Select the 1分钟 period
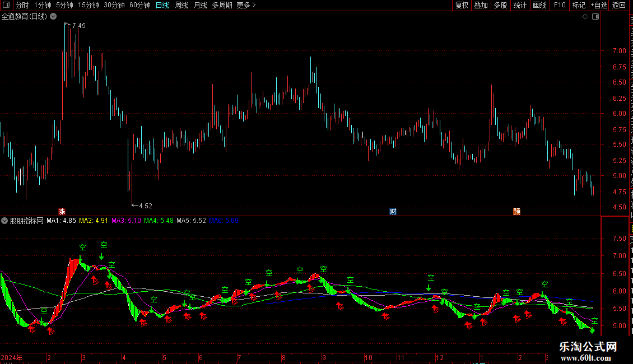633x364 pixels. click(43, 5)
